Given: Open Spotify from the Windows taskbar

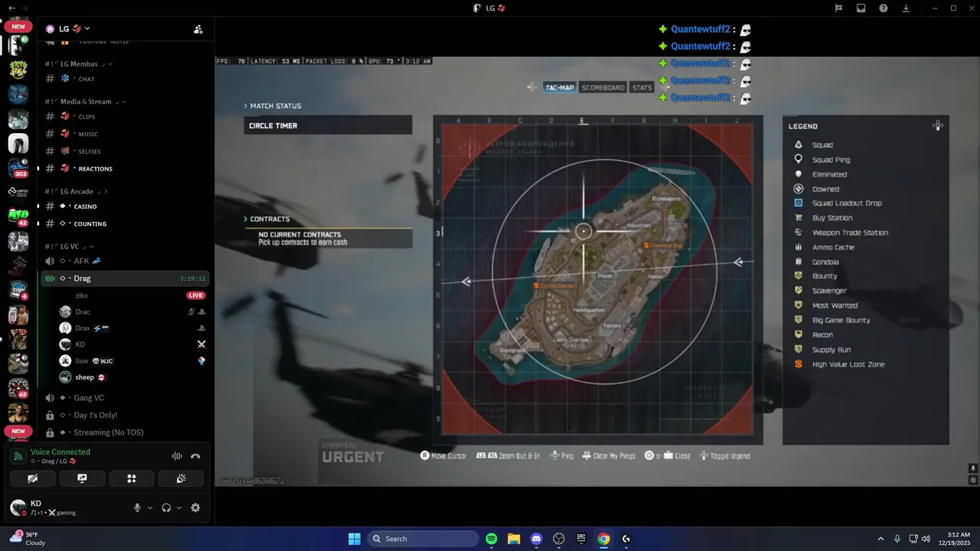Looking at the screenshot, I should point(492,539).
